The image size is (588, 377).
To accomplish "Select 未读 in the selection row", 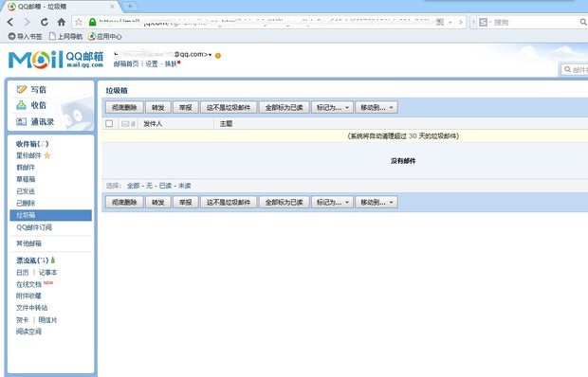I will [x=185, y=186].
